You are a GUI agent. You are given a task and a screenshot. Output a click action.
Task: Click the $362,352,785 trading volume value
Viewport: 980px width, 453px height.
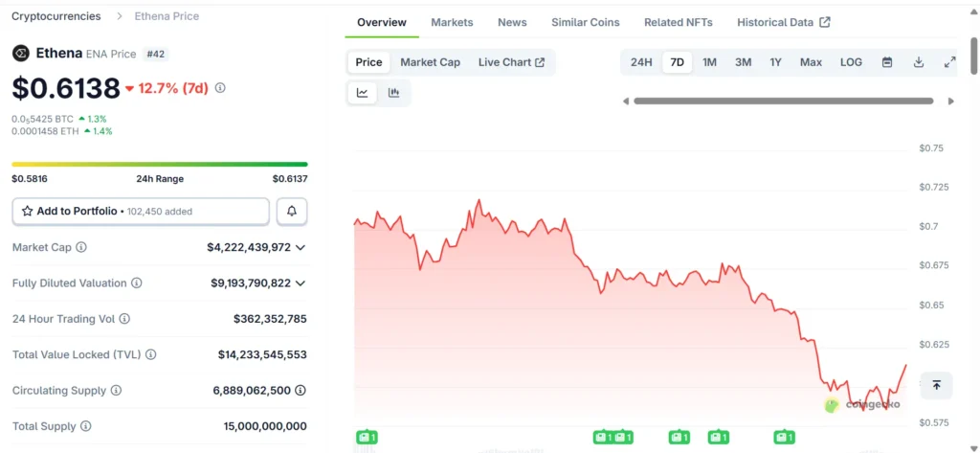click(x=270, y=319)
